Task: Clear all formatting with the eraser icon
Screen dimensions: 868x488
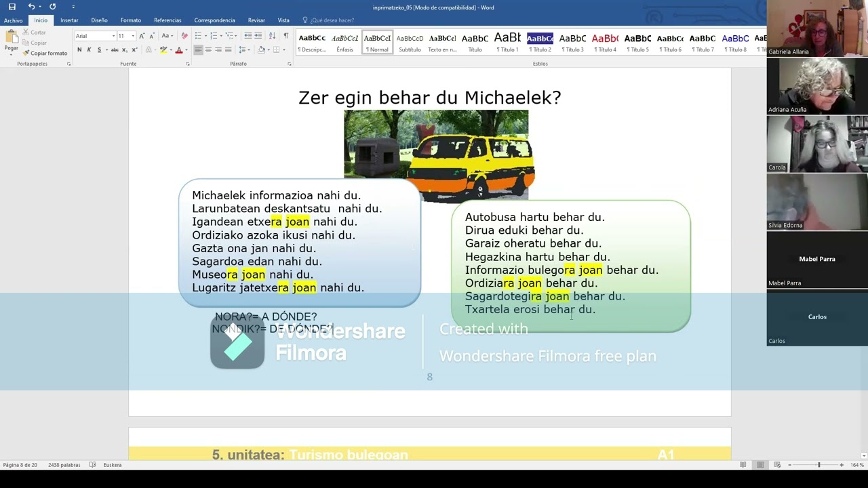Action: tap(184, 36)
